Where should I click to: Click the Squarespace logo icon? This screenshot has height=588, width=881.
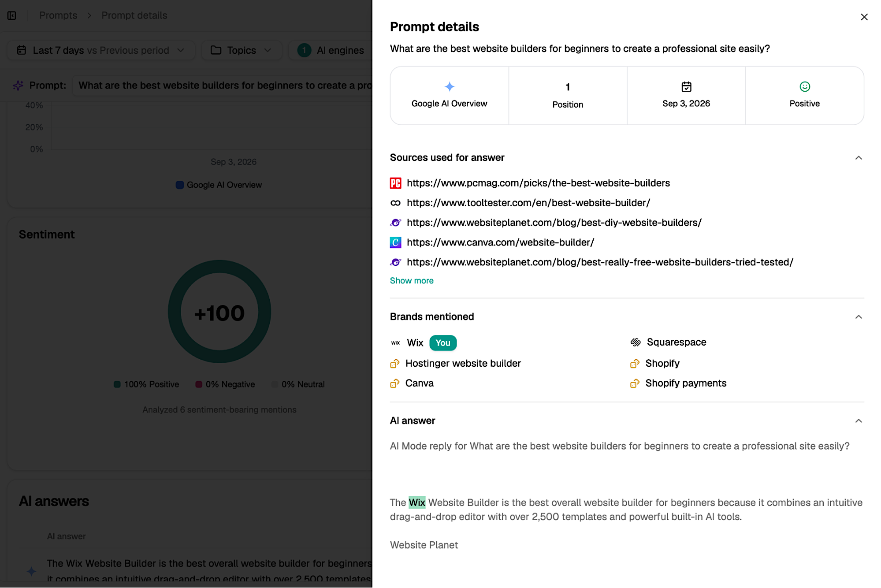635,342
